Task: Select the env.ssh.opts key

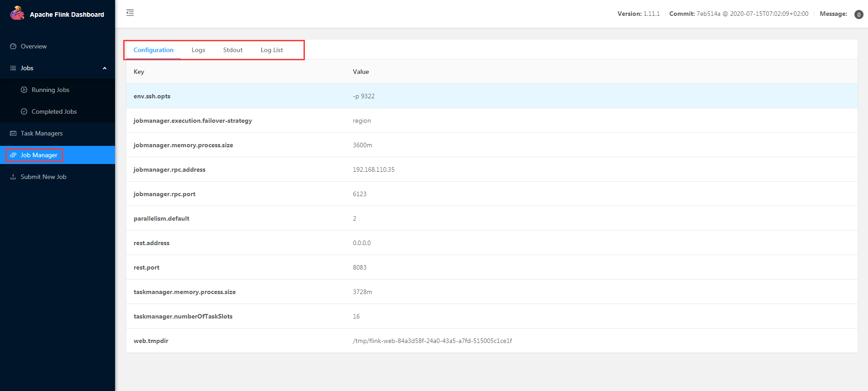Action: pos(152,96)
